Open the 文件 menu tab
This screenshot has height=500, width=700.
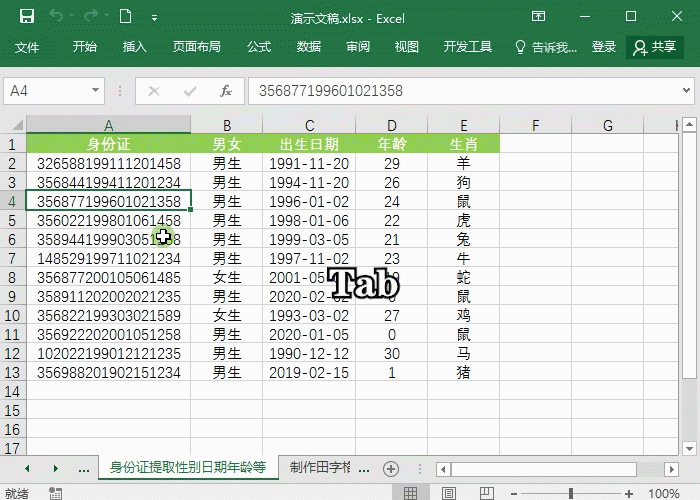point(27,47)
